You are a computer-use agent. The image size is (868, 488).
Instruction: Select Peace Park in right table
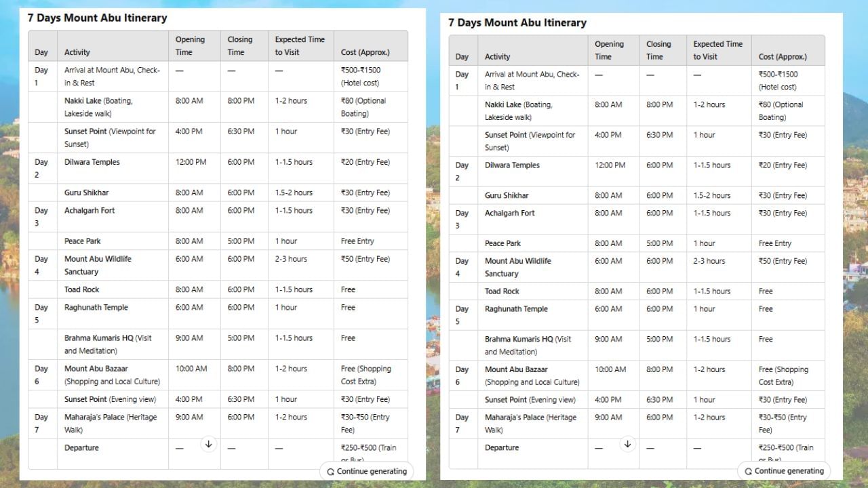point(503,243)
